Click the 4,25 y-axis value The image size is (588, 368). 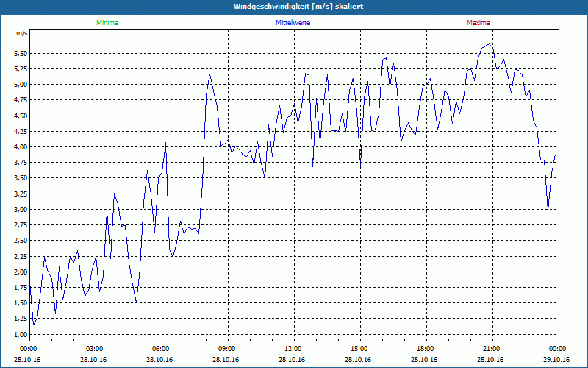[21, 132]
